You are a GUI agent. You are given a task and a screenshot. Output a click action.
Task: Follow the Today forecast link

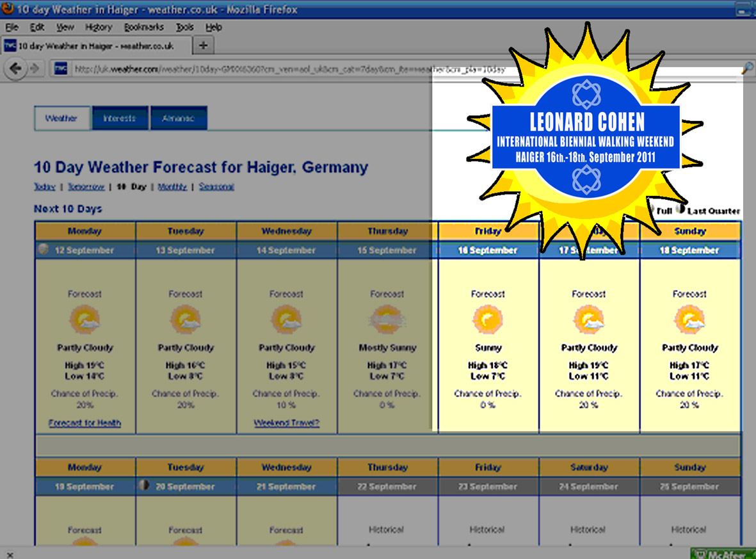tap(44, 187)
